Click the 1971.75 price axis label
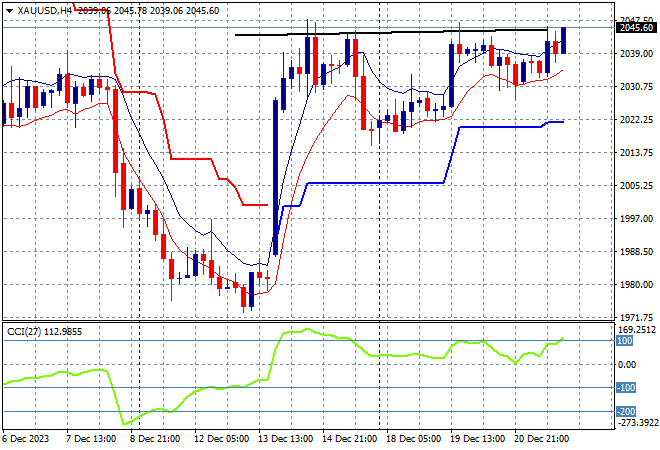 pos(636,317)
